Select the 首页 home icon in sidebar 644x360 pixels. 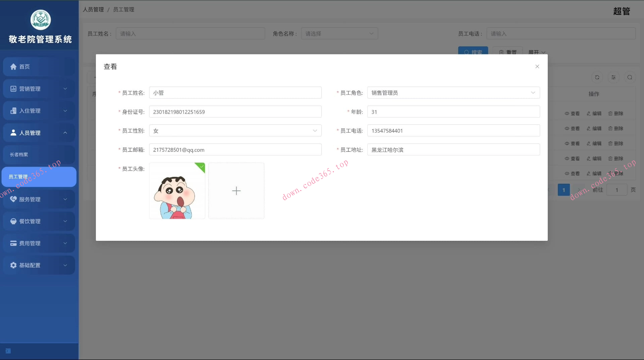[13, 66]
